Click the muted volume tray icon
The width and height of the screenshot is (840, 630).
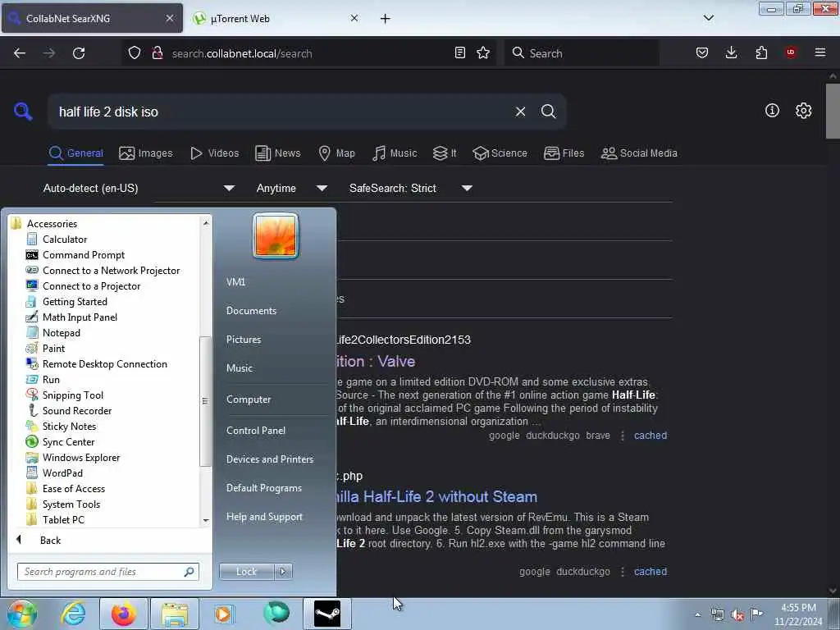point(737,614)
